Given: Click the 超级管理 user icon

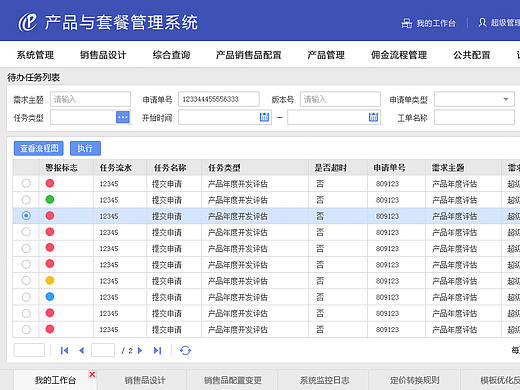Looking at the screenshot, I should [x=482, y=23].
